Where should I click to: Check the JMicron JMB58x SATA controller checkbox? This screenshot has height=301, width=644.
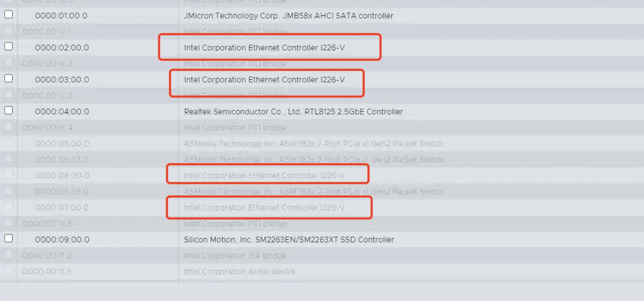pos(9,14)
